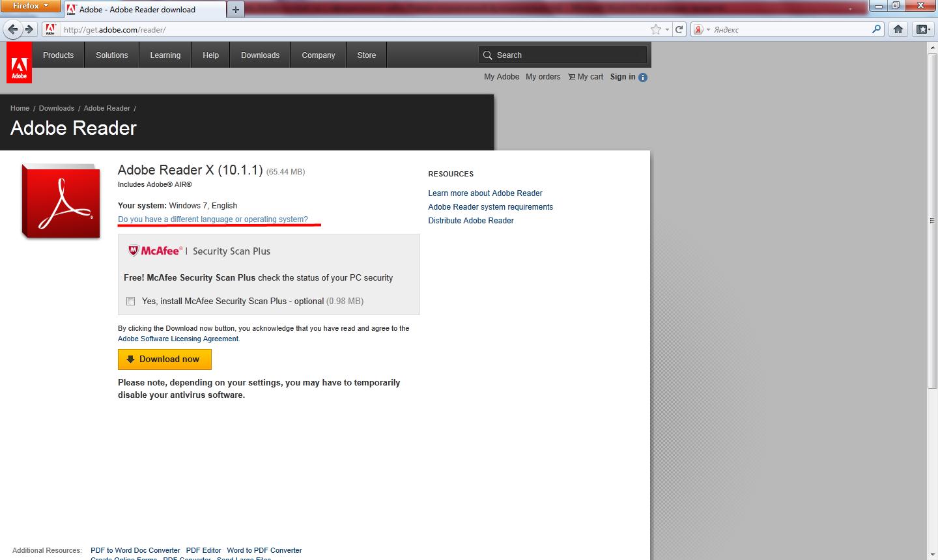Viewport: 938px width, 560px height.
Task: Reload the page with the refresh icon
Action: pyautogui.click(x=679, y=29)
